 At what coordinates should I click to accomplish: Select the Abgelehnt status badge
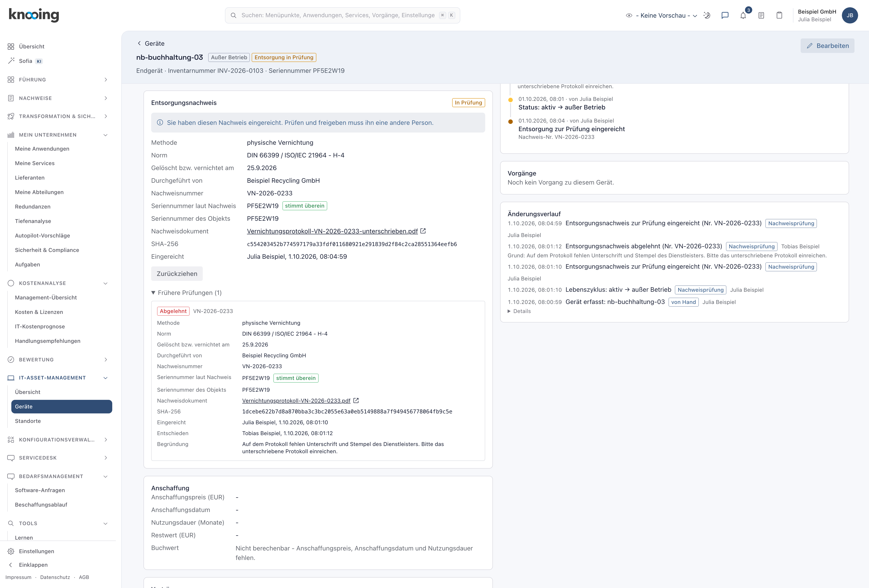(173, 311)
